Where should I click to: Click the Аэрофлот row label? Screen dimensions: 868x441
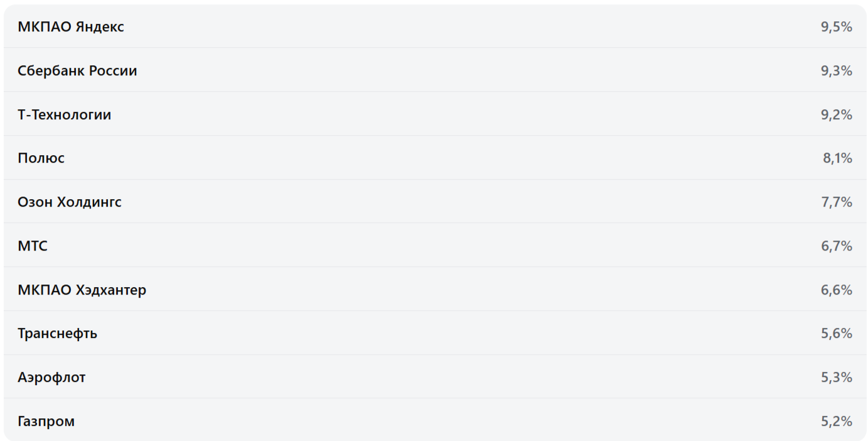(x=51, y=378)
